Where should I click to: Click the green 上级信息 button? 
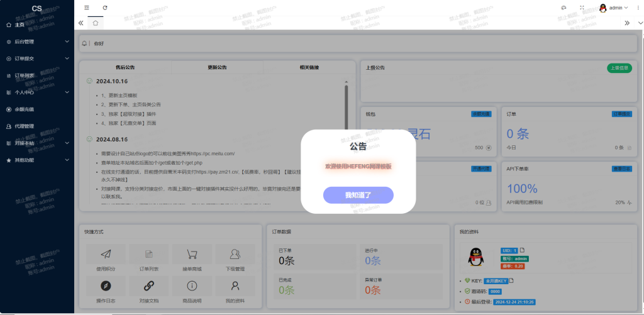pyautogui.click(x=619, y=68)
